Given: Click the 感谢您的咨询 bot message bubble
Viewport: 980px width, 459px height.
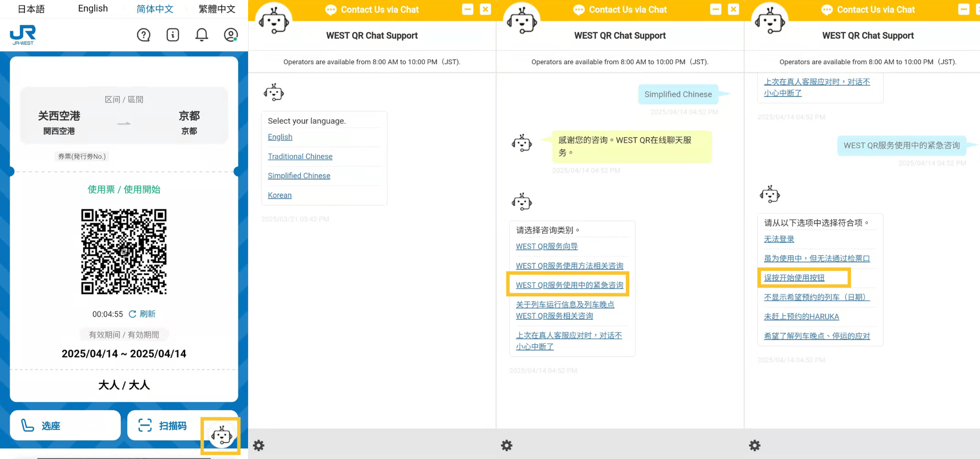Looking at the screenshot, I should 631,146.
